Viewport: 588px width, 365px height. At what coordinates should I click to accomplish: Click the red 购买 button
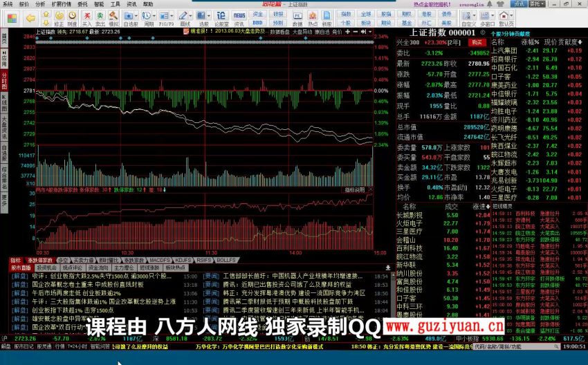[477, 42]
